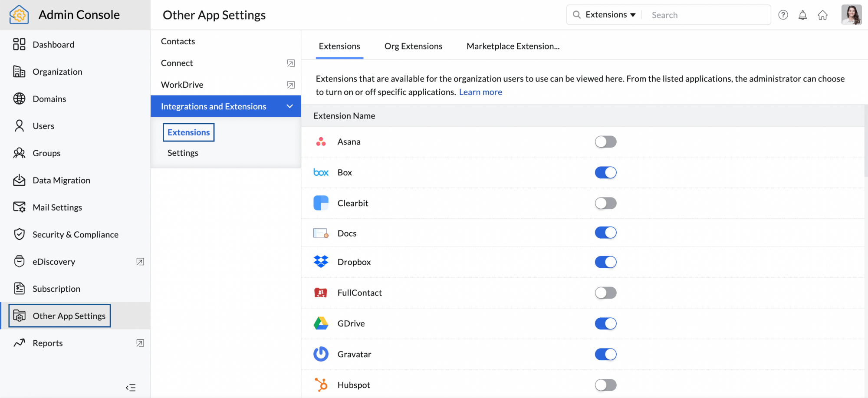
Task: Disable the Box extension toggle
Action: 605,172
